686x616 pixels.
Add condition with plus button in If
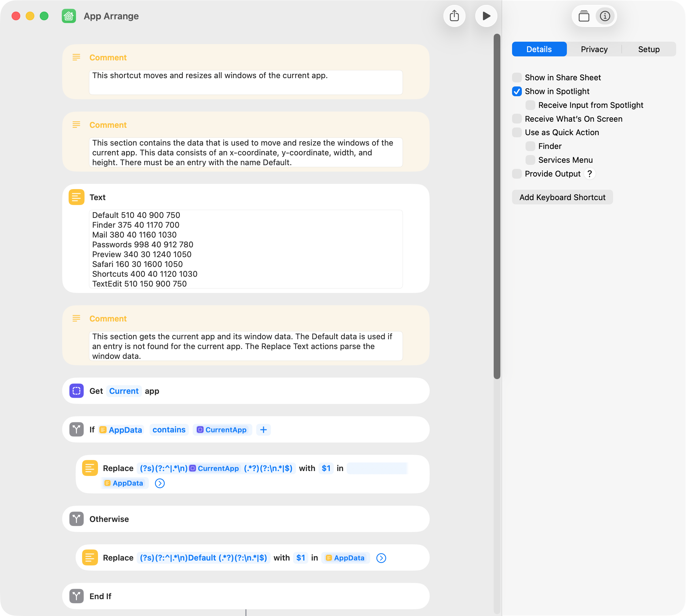pyautogui.click(x=263, y=430)
